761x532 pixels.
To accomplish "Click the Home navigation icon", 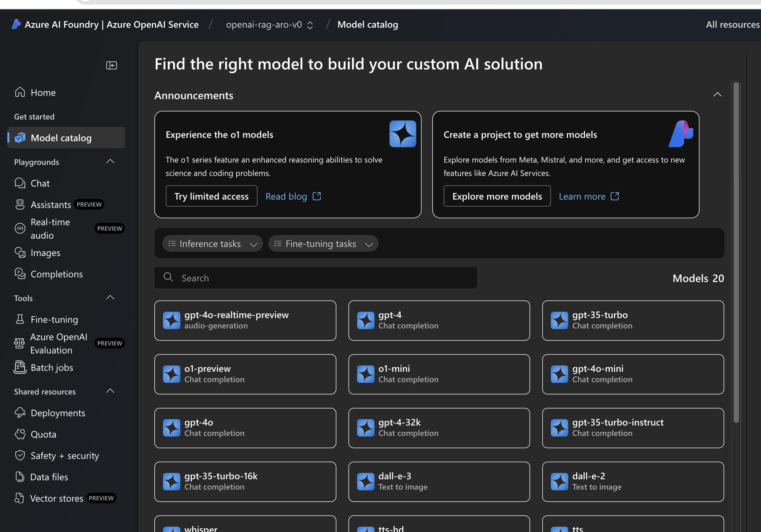I will pyautogui.click(x=20, y=91).
